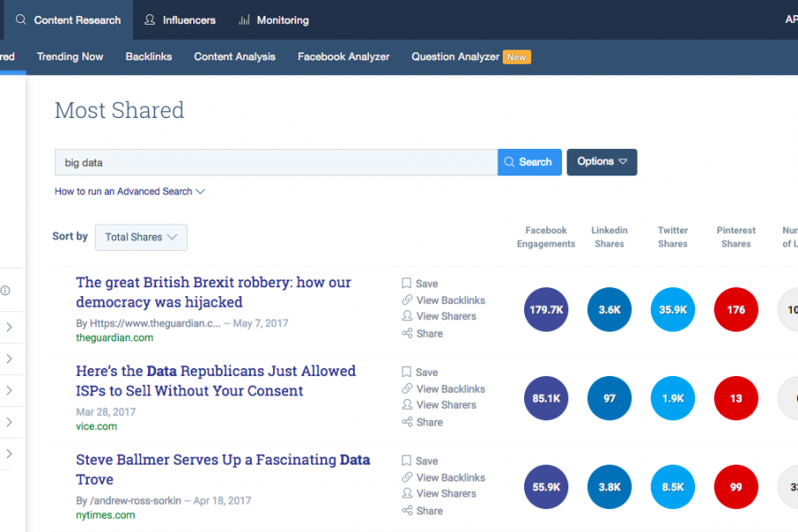The width and height of the screenshot is (798, 532).
Task: Click View Backlinks link icon for Brexit article
Action: pos(407,300)
